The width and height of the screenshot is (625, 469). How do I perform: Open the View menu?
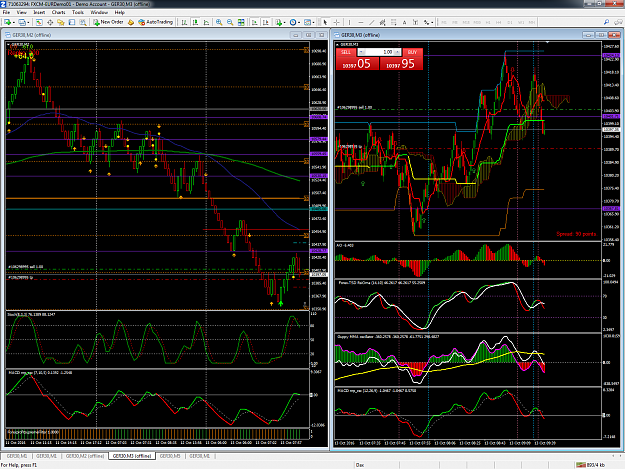21,12
